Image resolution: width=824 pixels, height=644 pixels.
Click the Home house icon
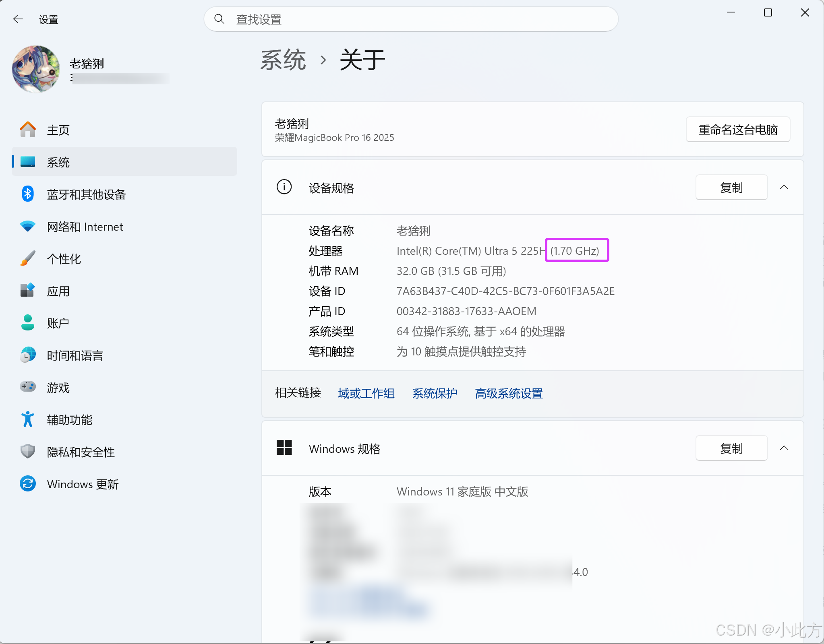(28, 130)
